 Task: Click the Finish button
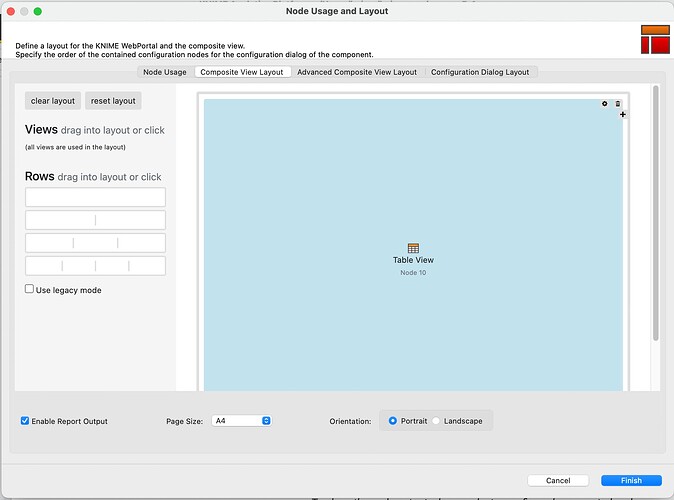(x=631, y=481)
